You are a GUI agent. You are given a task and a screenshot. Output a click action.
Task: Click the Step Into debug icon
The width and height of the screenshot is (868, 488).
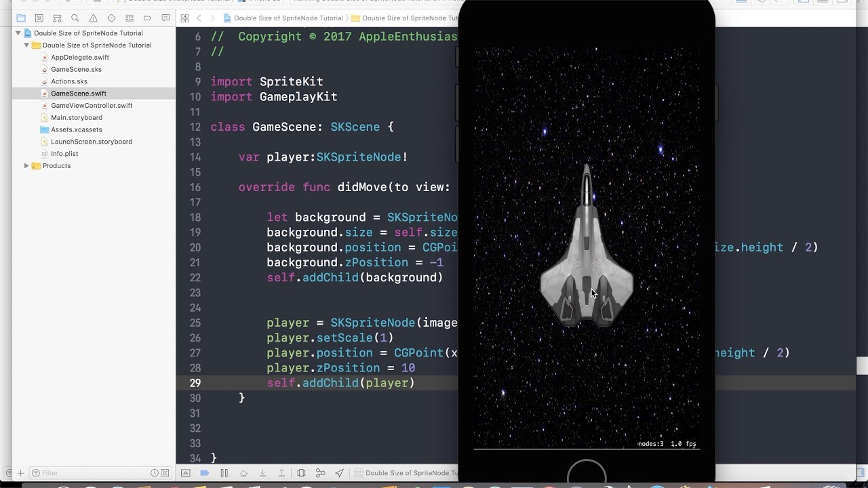tap(262, 473)
